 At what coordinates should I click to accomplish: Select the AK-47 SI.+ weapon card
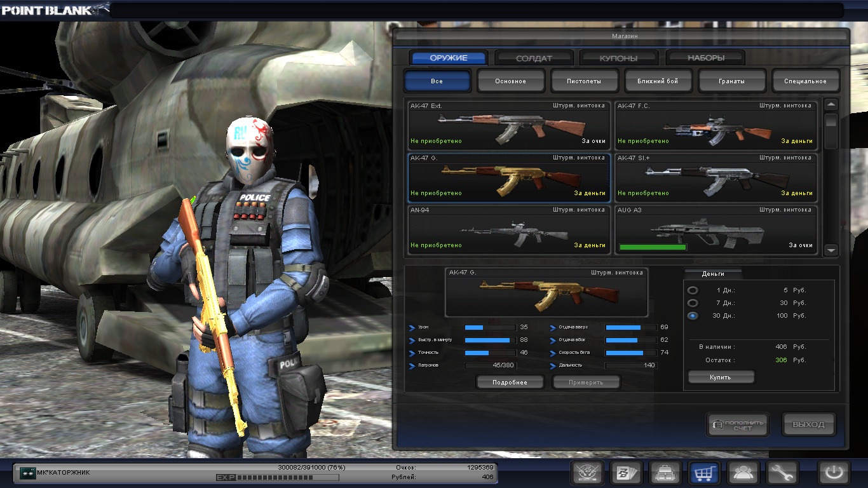coord(715,177)
